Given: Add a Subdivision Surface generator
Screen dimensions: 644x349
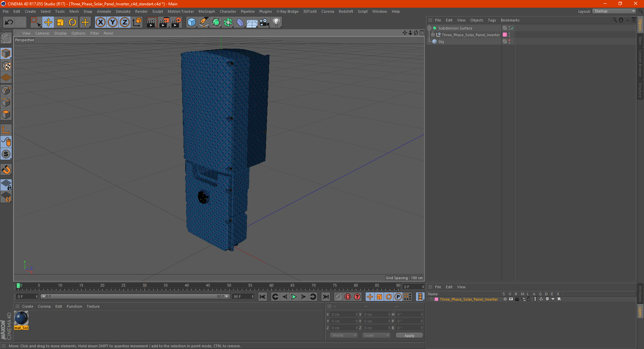Looking at the screenshot, I should pyautogui.click(x=216, y=22).
